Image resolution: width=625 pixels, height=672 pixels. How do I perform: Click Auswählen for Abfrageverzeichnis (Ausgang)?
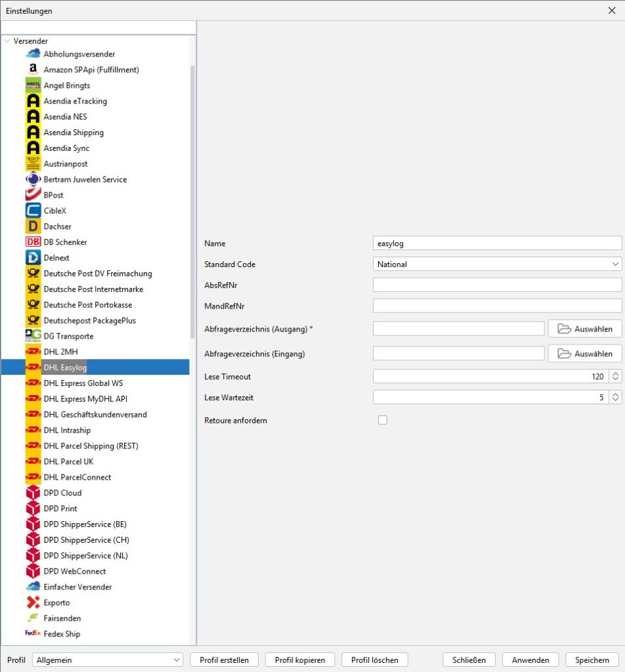pyautogui.click(x=585, y=329)
